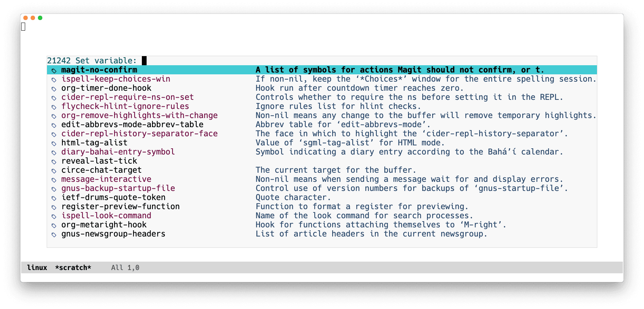Click the tag icon next to reveal-last-tick
Viewport: 644px width, 309px height.
coord(54,161)
